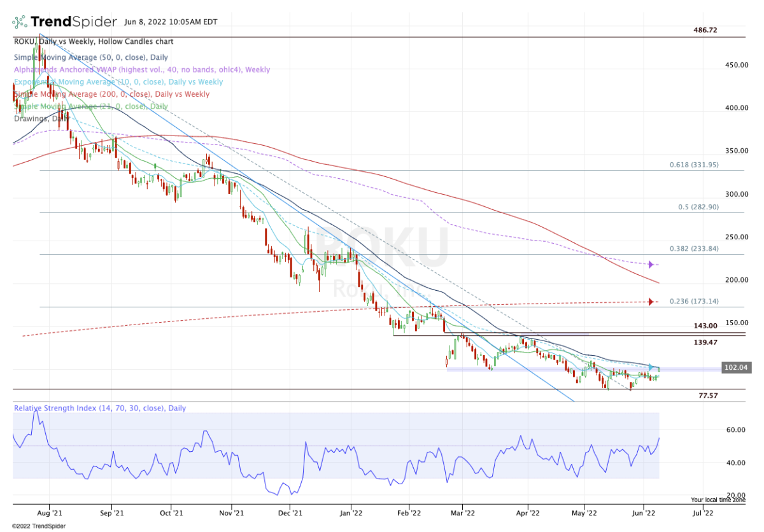Click the 0.5 (282.90) Fibonacci label

point(698,207)
